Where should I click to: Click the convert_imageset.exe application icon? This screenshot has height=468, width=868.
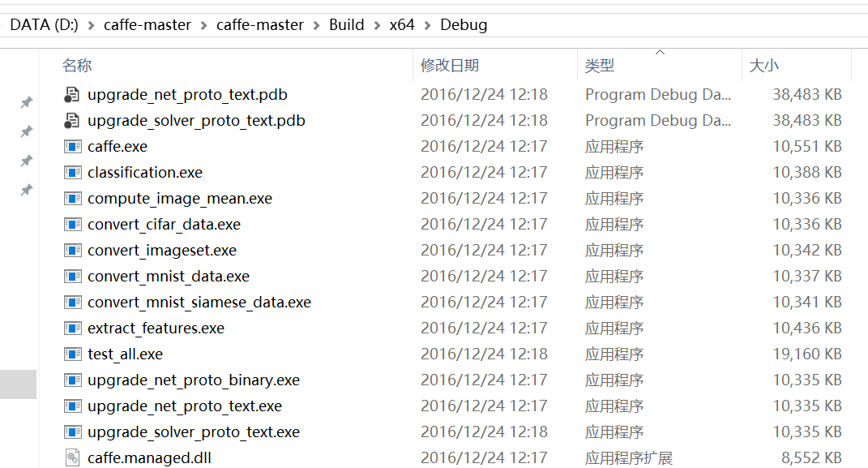pyautogui.click(x=72, y=251)
